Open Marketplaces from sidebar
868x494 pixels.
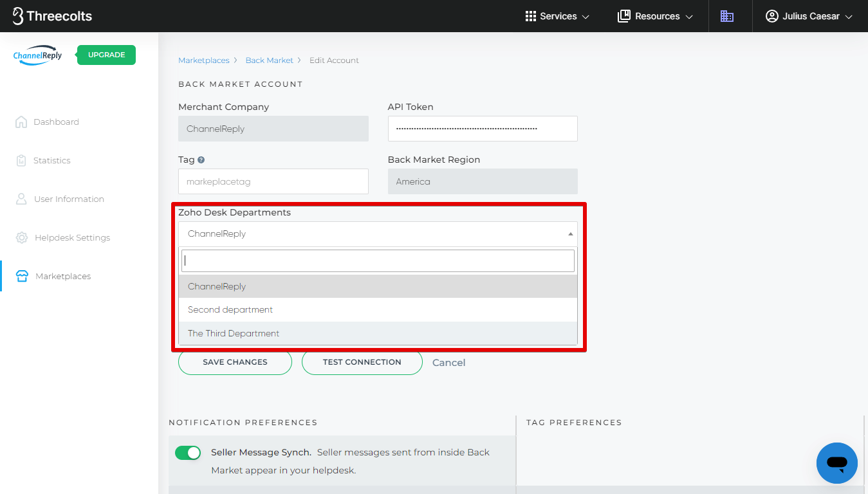click(x=63, y=276)
